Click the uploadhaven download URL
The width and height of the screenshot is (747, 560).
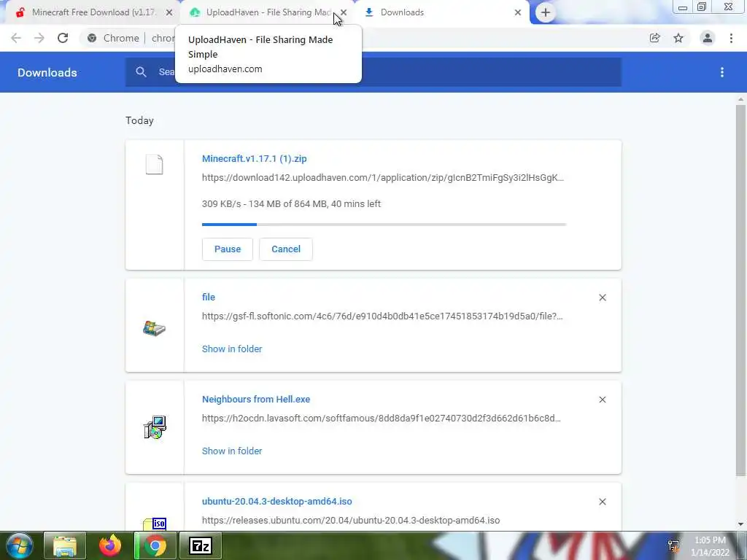(382, 178)
